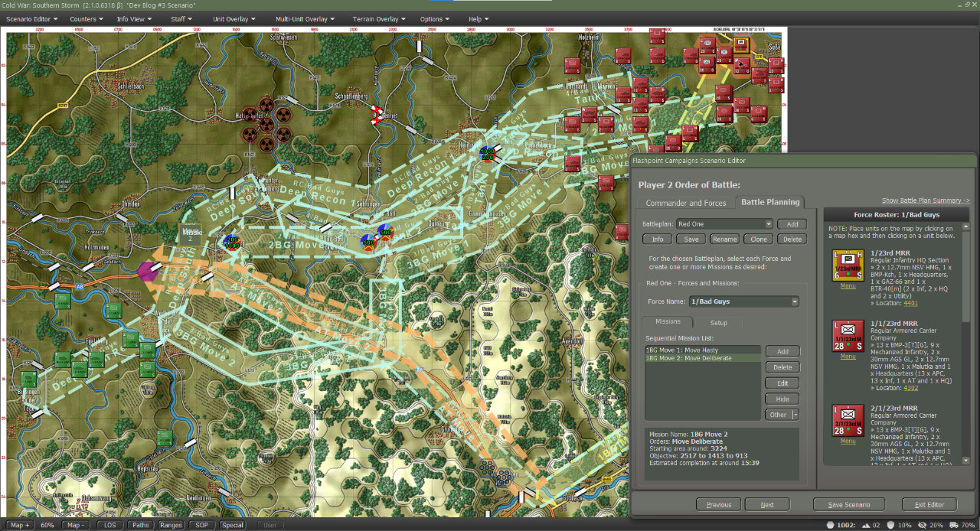Expand the Help dropdown menu

click(x=479, y=18)
